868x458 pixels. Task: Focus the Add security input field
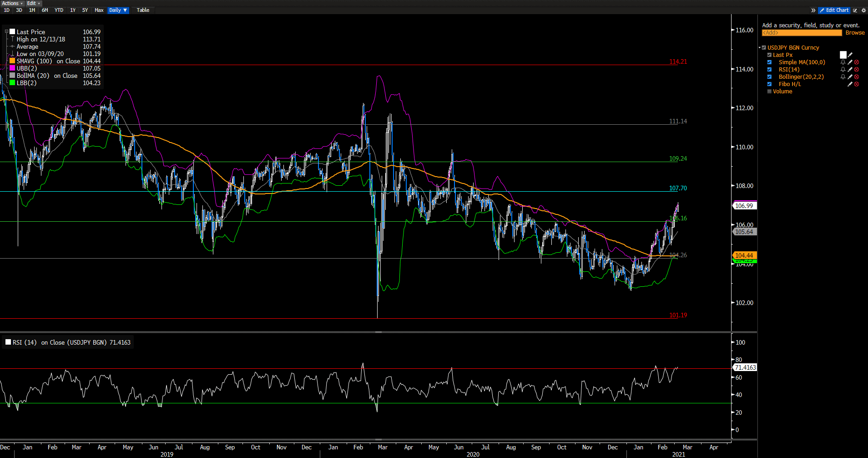coord(802,33)
